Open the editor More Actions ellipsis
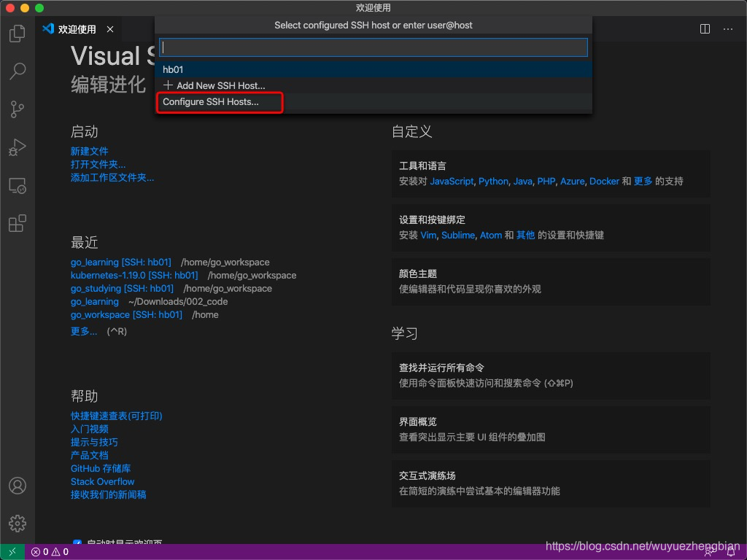747x560 pixels. point(728,29)
